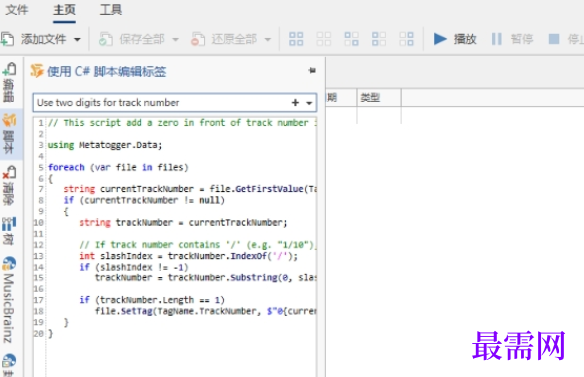Open the 编辑 sidebar panel
Image resolution: width=584 pixels, height=377 pixels.
point(9,82)
